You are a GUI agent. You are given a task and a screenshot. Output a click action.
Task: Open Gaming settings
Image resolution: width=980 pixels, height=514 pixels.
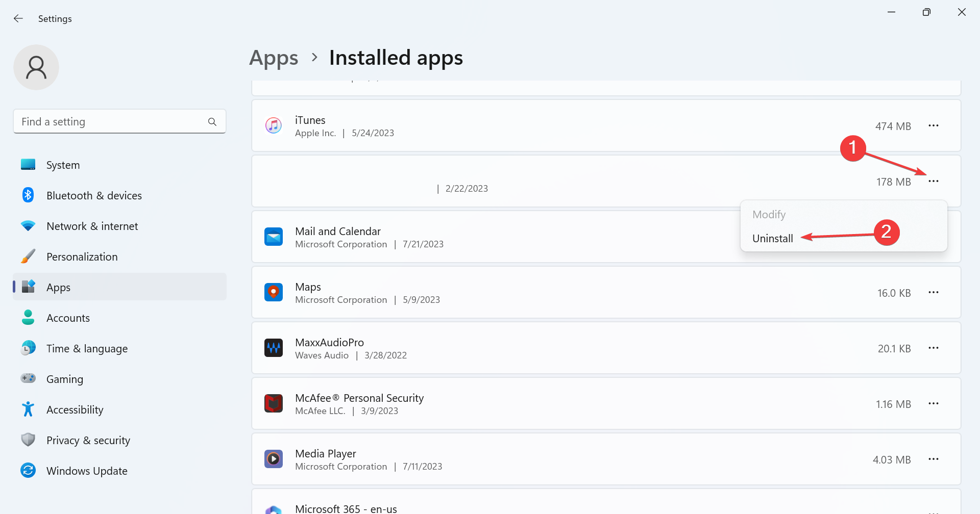tap(119, 379)
